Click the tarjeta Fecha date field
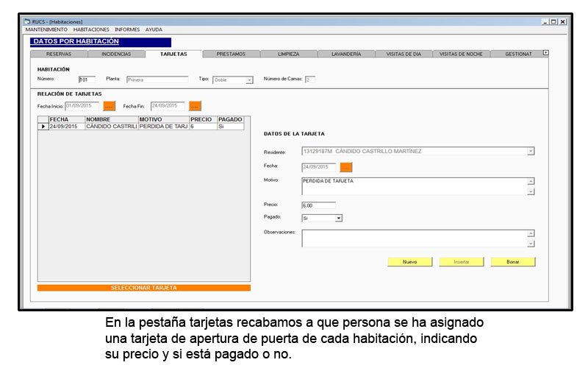Screen dimensions: 588x368 [x=319, y=167]
